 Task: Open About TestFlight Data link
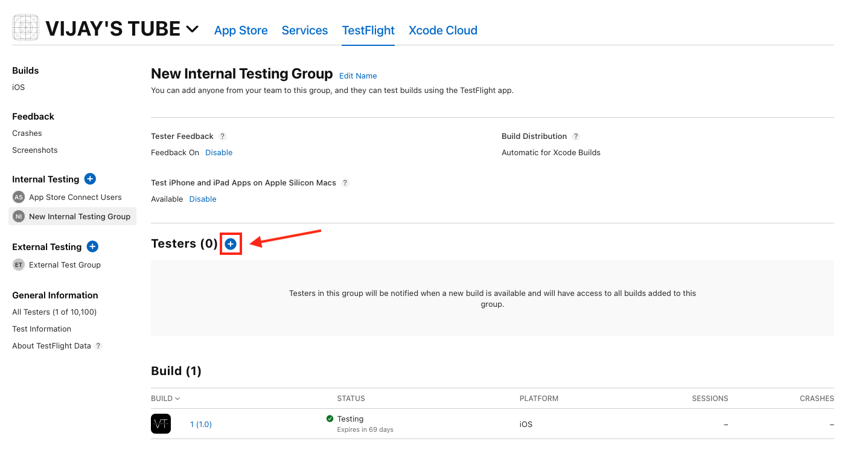pyautogui.click(x=51, y=345)
